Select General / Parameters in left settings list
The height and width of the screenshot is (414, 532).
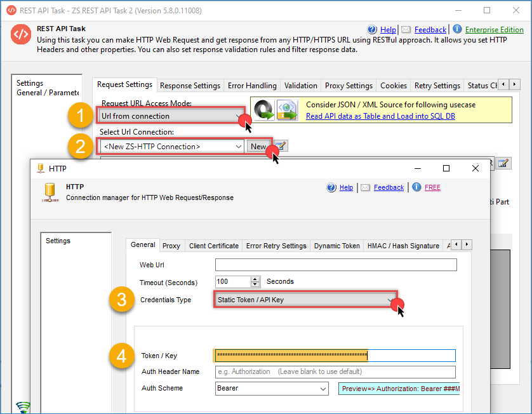[x=48, y=93]
